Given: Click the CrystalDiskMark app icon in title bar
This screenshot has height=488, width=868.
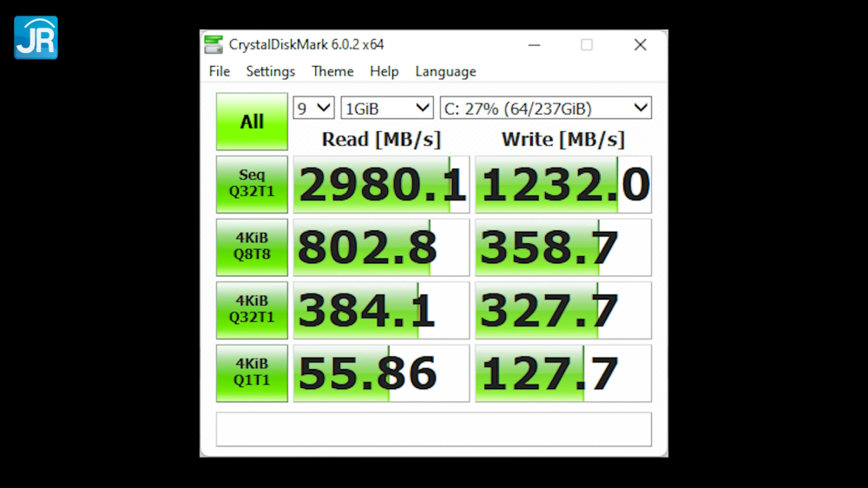Looking at the screenshot, I should [x=214, y=44].
